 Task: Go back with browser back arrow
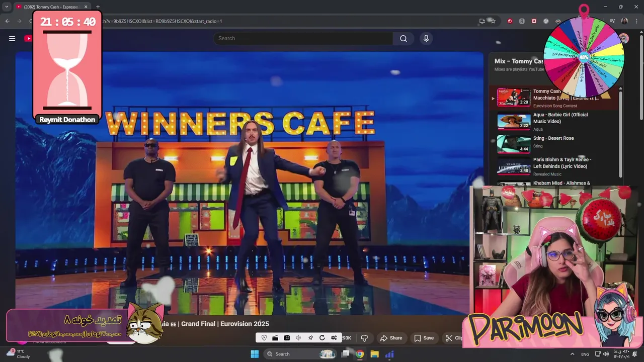tap(7, 21)
